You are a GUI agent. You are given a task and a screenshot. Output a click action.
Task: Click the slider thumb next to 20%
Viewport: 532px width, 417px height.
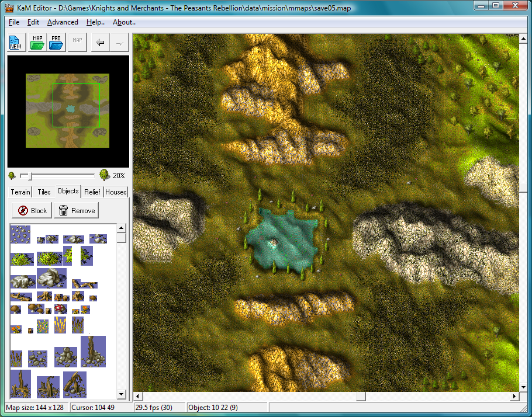tap(30, 176)
